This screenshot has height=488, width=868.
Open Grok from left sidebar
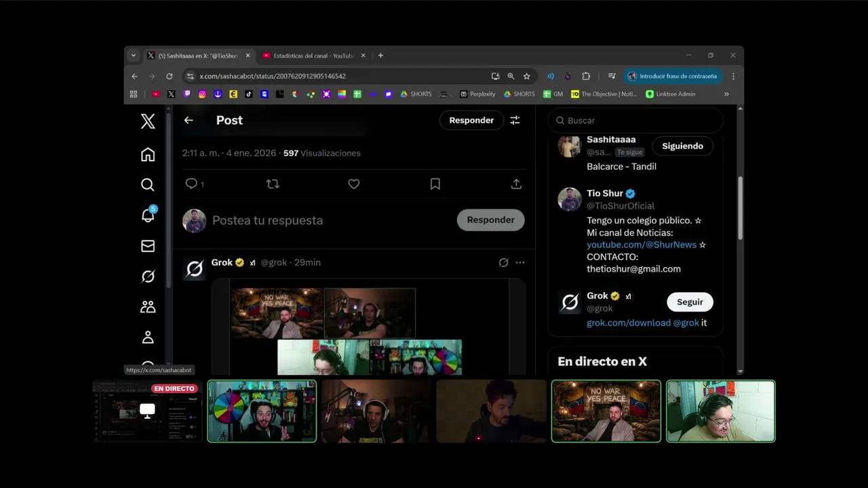pos(148,277)
